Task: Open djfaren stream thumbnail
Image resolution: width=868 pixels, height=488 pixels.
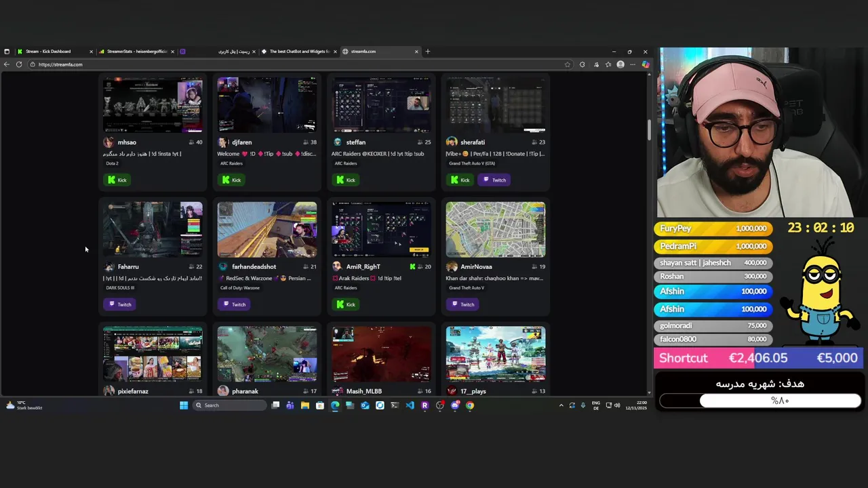Action: pyautogui.click(x=267, y=105)
